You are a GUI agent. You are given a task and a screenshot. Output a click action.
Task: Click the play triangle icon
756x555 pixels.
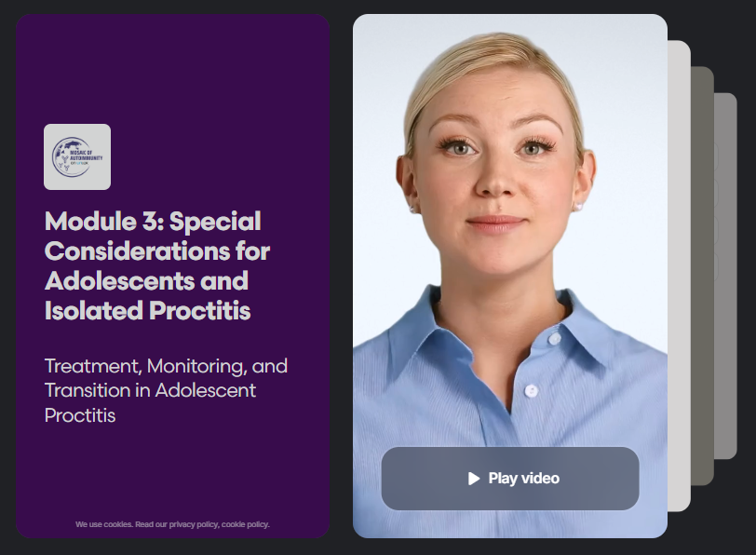click(474, 479)
